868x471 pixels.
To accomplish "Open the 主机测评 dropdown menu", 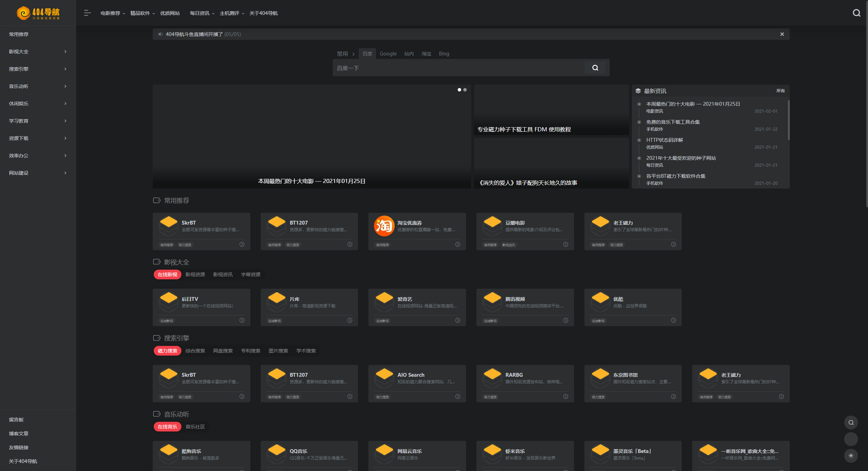I will (232, 13).
